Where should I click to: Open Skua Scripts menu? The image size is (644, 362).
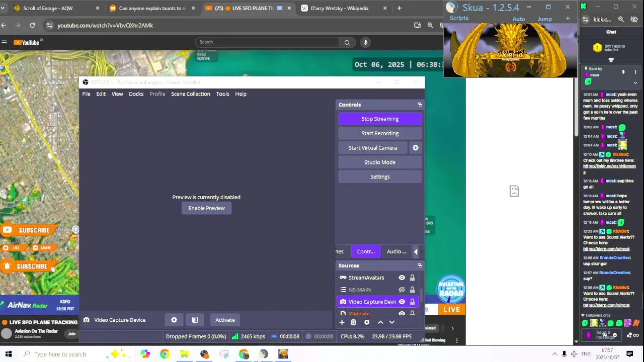tap(459, 18)
